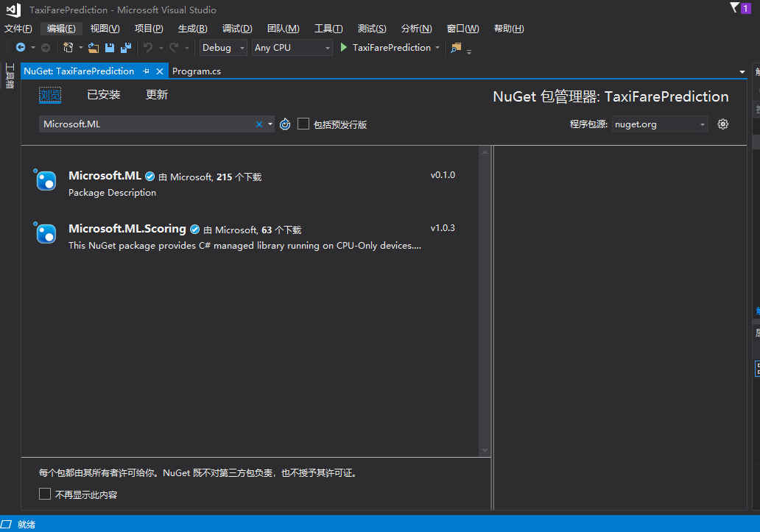Enable the include prerelease checkbox
The height and width of the screenshot is (532, 760).
point(303,124)
